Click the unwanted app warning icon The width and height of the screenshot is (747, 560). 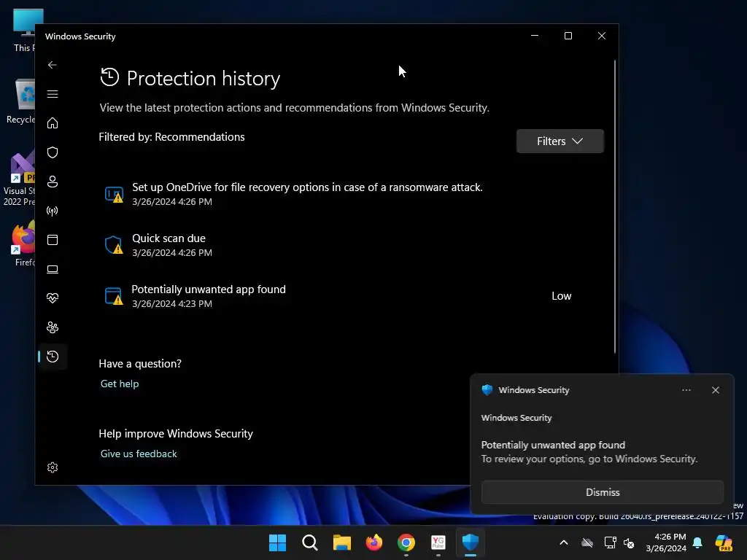114,296
